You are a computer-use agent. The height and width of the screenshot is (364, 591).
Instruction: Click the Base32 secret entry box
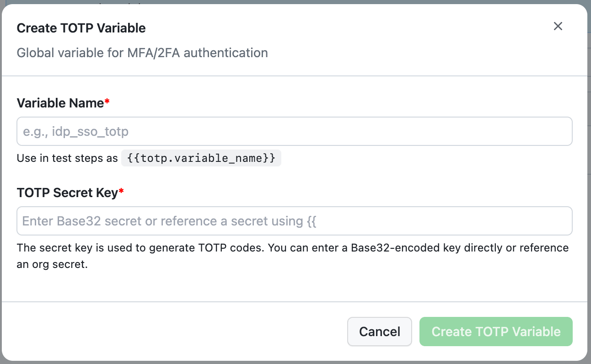(x=295, y=221)
